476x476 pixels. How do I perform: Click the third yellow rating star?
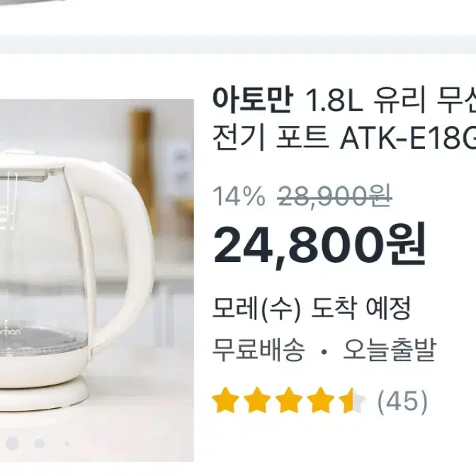(x=289, y=400)
